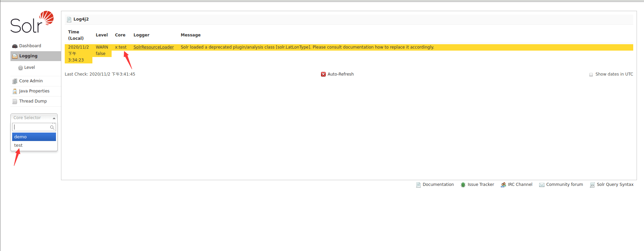Image resolution: width=644 pixels, height=251 pixels.
Task: Click the Dashboard gauge icon
Action: [14, 46]
